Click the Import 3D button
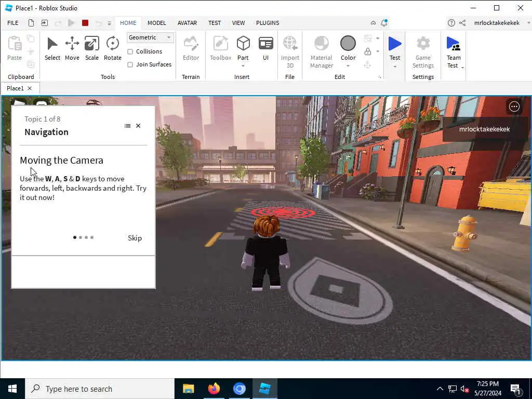The image size is (532, 399). pyautogui.click(x=290, y=51)
